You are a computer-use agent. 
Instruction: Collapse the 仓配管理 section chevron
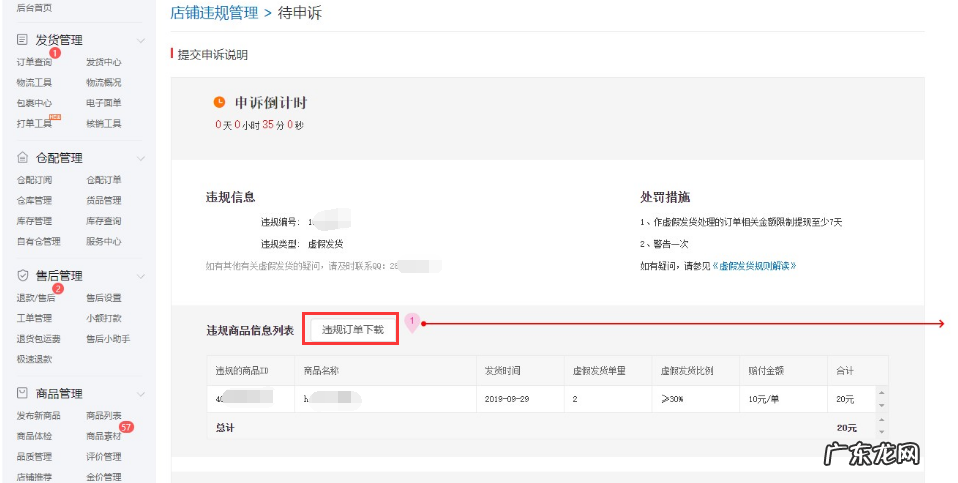(141, 159)
